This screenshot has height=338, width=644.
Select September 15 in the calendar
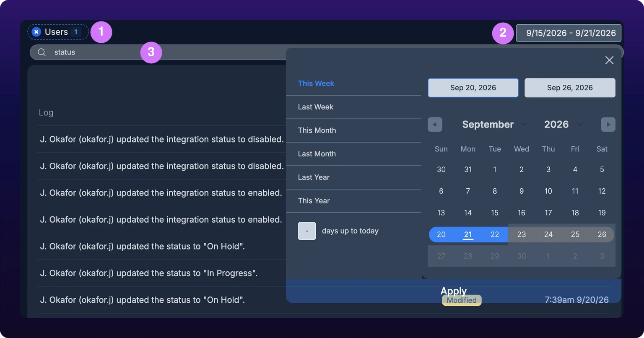click(x=495, y=213)
